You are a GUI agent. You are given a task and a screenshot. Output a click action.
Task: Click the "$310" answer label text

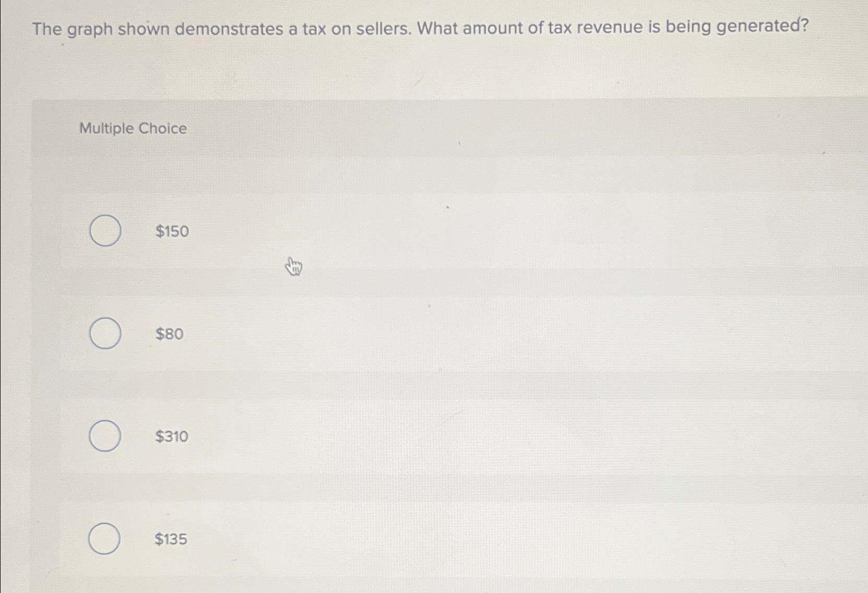coord(172,436)
